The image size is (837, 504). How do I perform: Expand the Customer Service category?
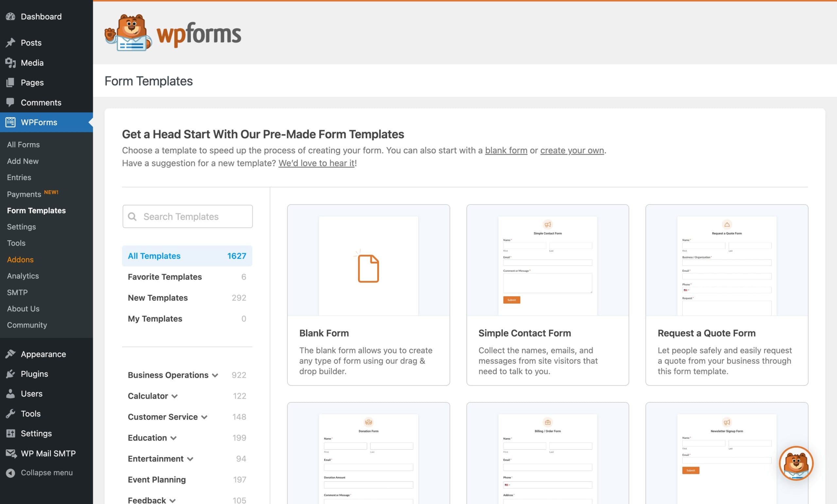click(x=204, y=417)
